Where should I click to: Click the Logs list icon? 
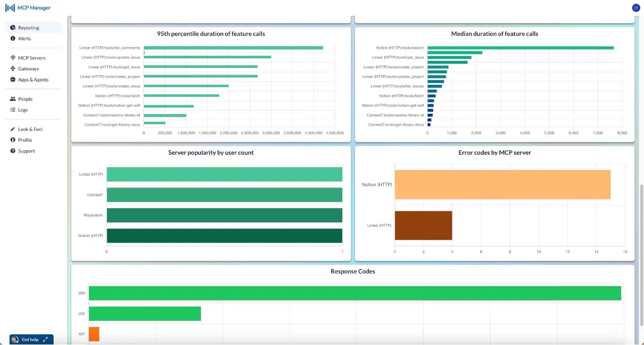coord(13,110)
